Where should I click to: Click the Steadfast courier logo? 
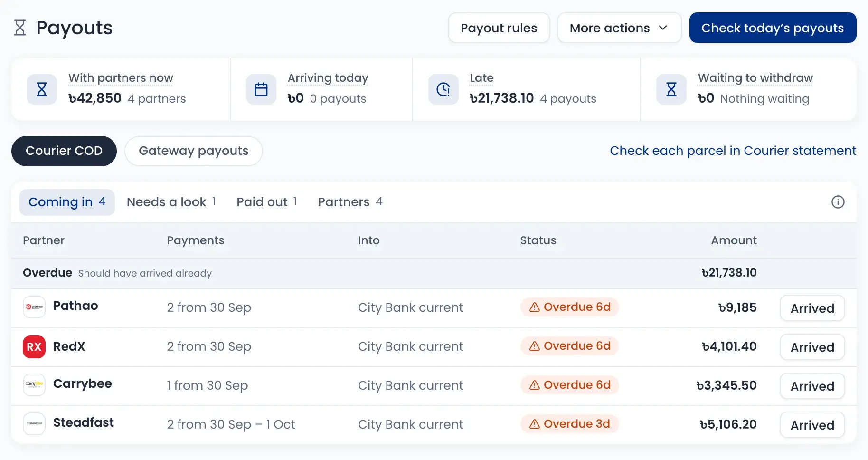coord(34,424)
